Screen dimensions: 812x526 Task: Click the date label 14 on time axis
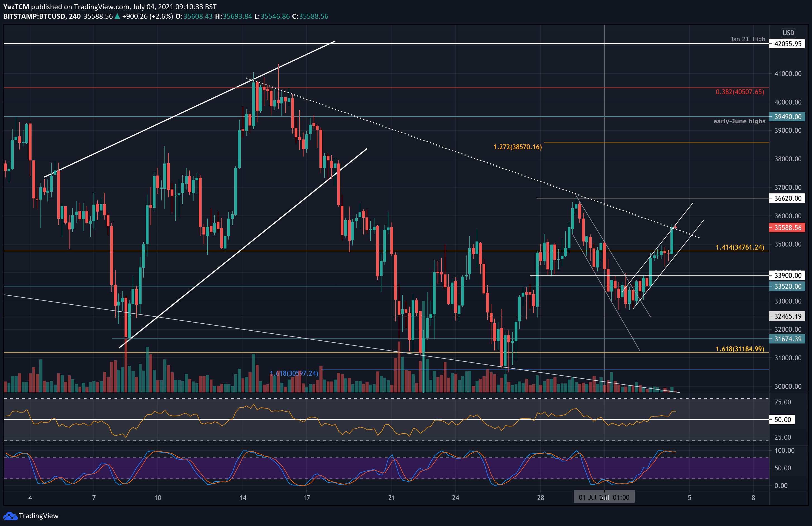[x=243, y=498]
